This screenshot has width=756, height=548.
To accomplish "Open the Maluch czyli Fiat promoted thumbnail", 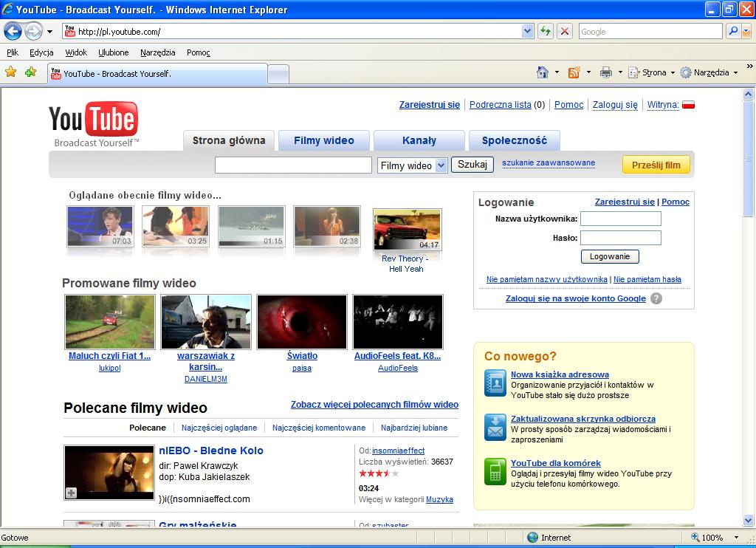I will (x=110, y=322).
